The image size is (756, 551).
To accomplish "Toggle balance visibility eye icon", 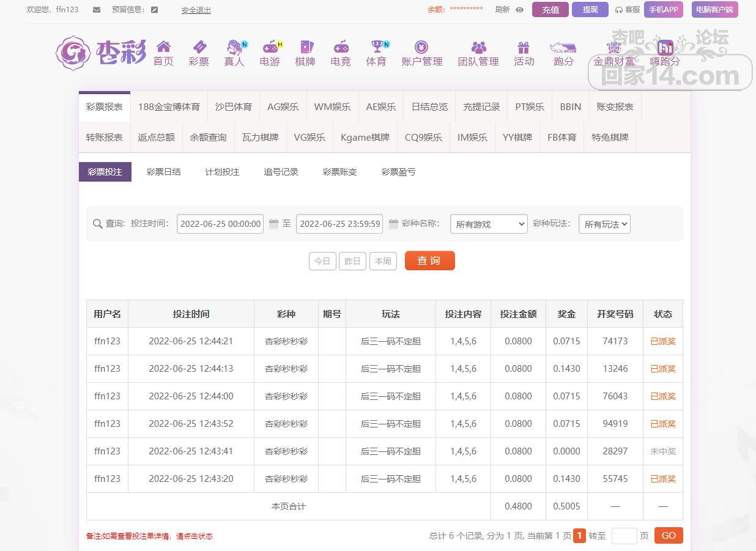I will [x=520, y=10].
